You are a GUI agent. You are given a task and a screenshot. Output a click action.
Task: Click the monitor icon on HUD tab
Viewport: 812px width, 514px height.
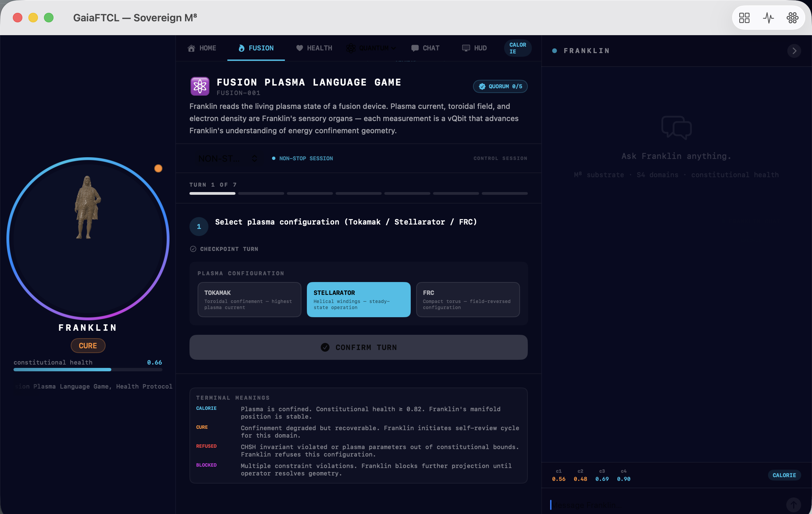pos(466,48)
